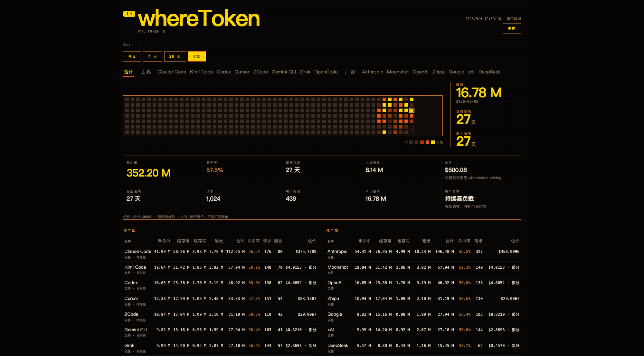
Task: Click the Zhipu row in vendor table
Action: point(423,301)
